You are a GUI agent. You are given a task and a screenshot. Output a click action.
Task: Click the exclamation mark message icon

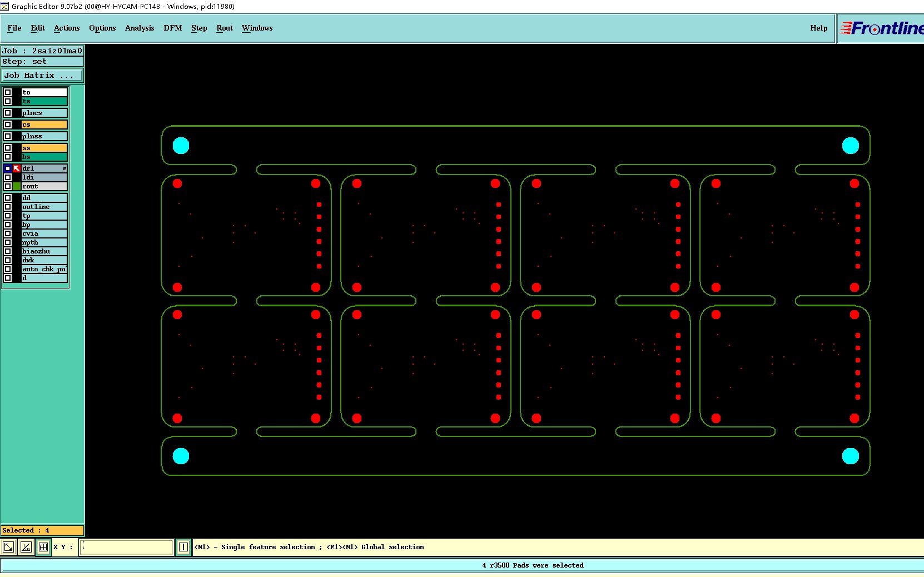[x=183, y=547]
